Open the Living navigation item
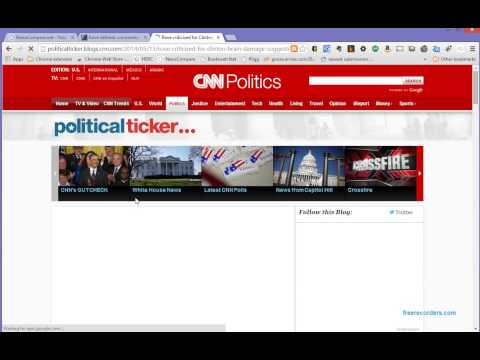Viewport: 480px width, 360px height. (296, 103)
